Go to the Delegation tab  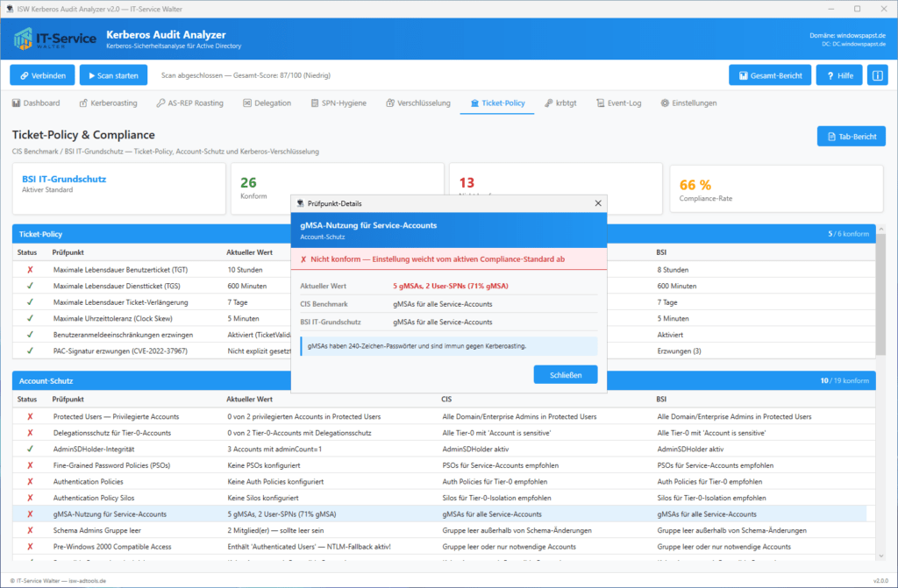click(x=267, y=103)
